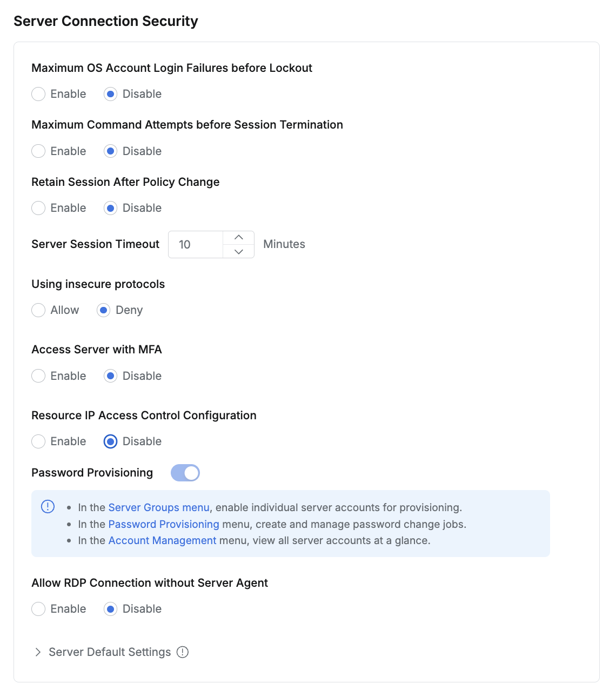Decrease Server Session Timeout with down arrow
Image resolution: width=616 pixels, height=697 pixels.
(238, 251)
